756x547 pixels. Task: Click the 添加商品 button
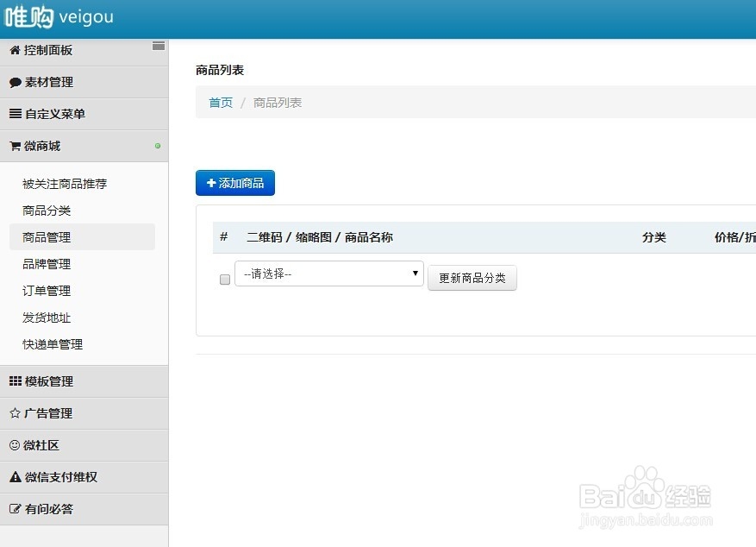coord(235,183)
